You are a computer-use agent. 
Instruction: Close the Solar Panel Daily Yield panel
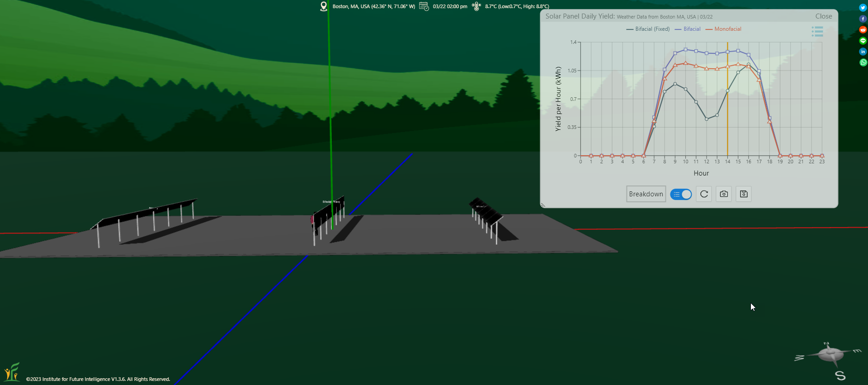[x=823, y=16]
